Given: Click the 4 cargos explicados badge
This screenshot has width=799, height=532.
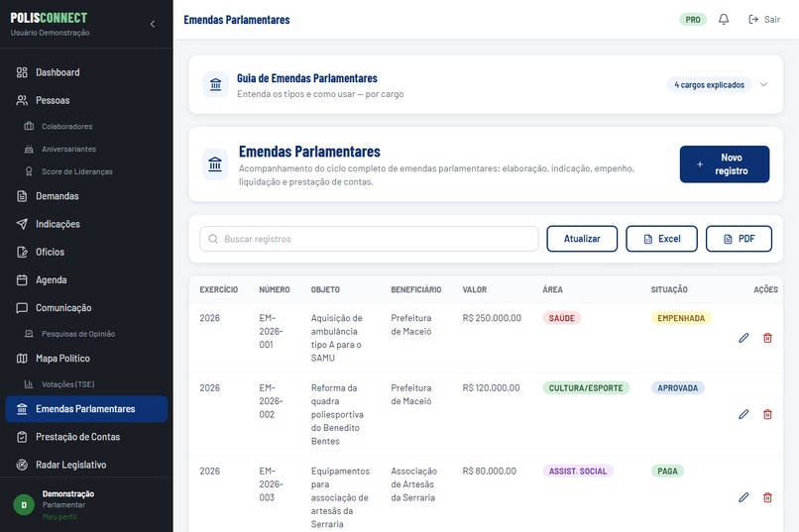Looking at the screenshot, I should pos(709,85).
